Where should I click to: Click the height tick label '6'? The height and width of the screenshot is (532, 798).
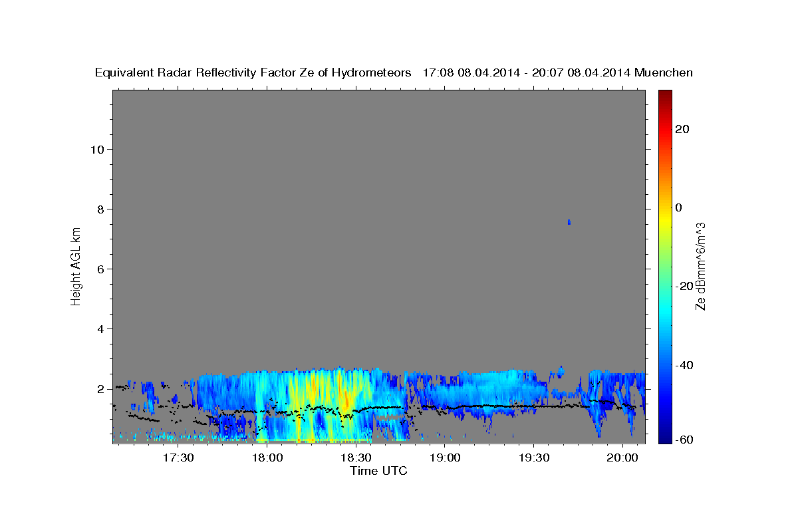[100, 269]
